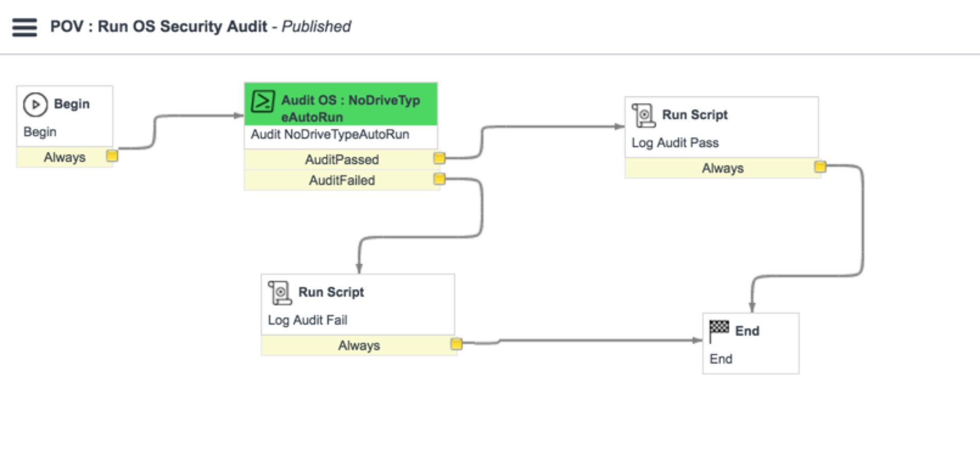Click the Always row under Begin
The image size is (980, 450).
[x=64, y=157]
